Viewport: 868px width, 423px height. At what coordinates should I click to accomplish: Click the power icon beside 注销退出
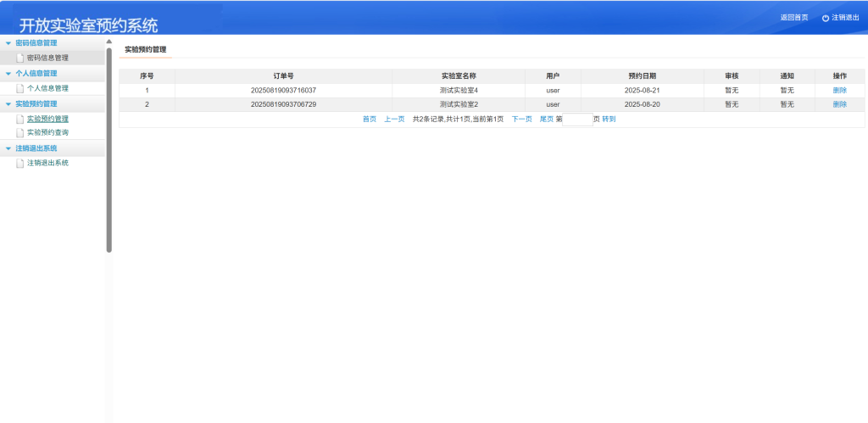point(826,18)
